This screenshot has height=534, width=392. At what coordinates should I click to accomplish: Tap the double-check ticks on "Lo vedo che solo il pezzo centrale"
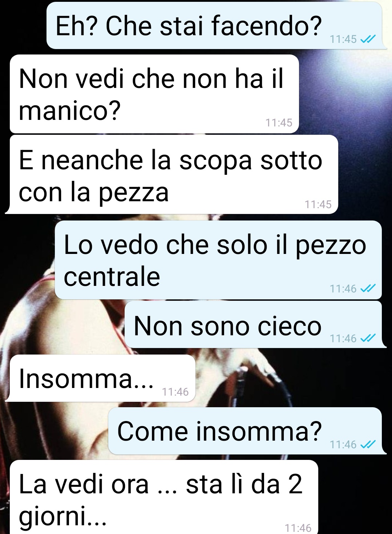click(368, 288)
